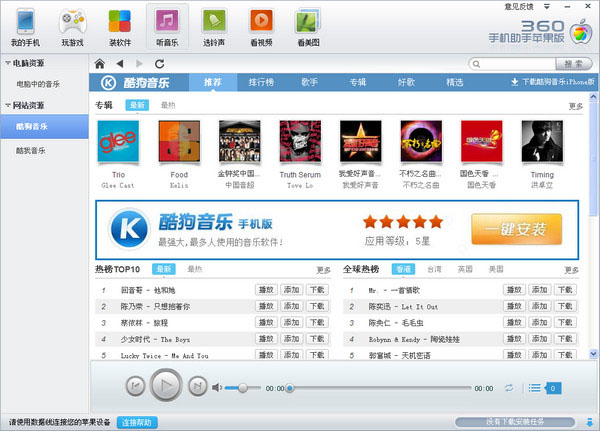Image resolution: width=600 pixels, height=431 pixels.
Task: Open the 精选 tab
Action: [455, 82]
